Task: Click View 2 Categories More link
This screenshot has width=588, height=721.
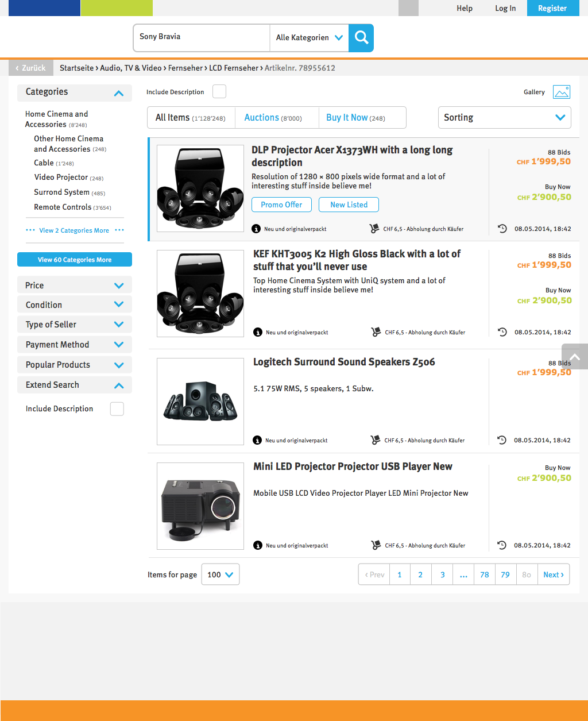Action: point(74,230)
